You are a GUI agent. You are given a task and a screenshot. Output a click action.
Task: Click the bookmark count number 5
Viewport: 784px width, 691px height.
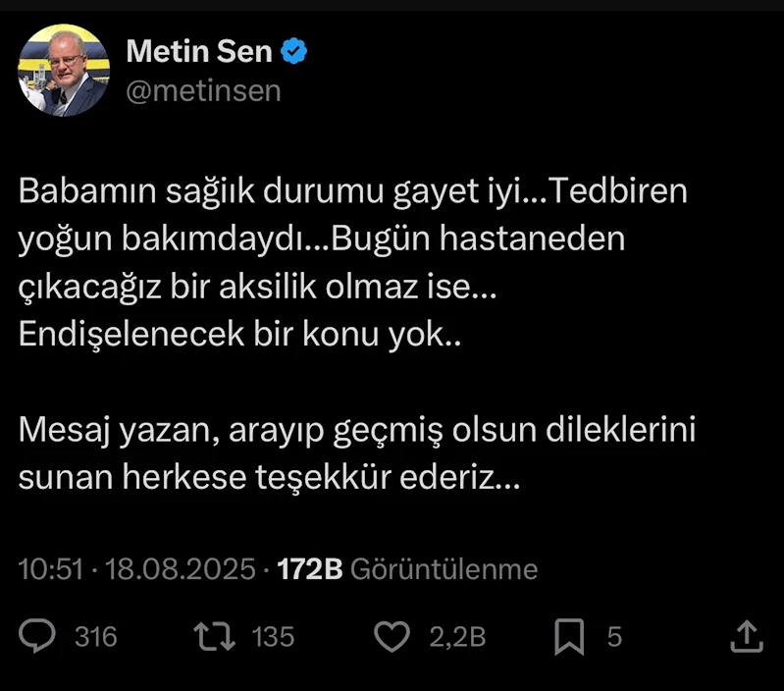[x=614, y=637]
